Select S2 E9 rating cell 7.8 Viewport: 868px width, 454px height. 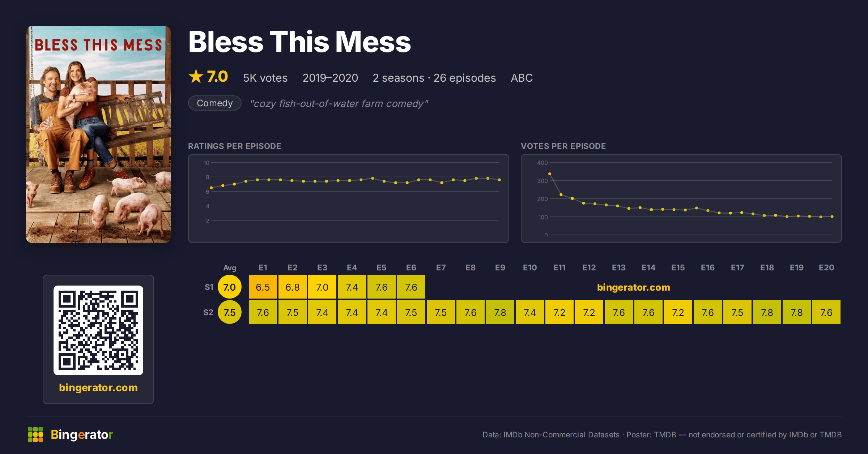click(x=500, y=312)
